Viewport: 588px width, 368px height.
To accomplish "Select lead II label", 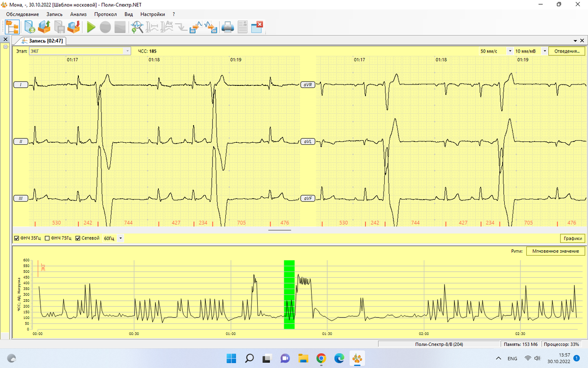I will tap(21, 141).
